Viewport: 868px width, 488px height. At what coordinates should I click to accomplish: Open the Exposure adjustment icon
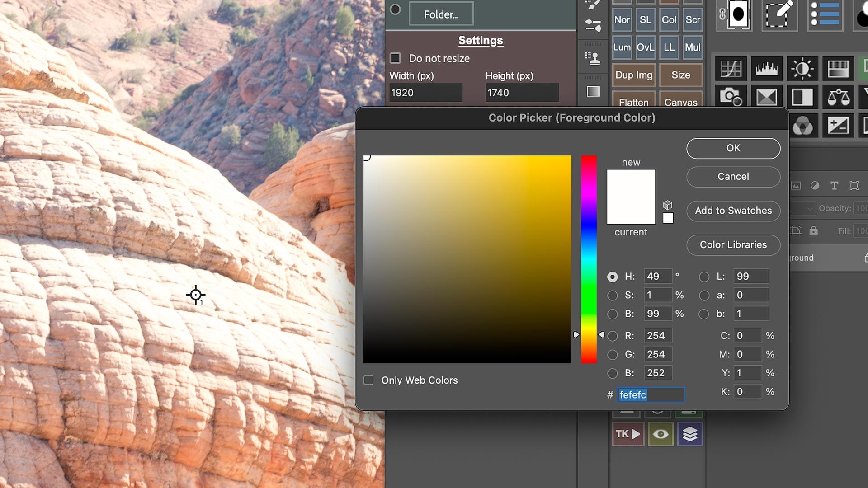(839, 126)
